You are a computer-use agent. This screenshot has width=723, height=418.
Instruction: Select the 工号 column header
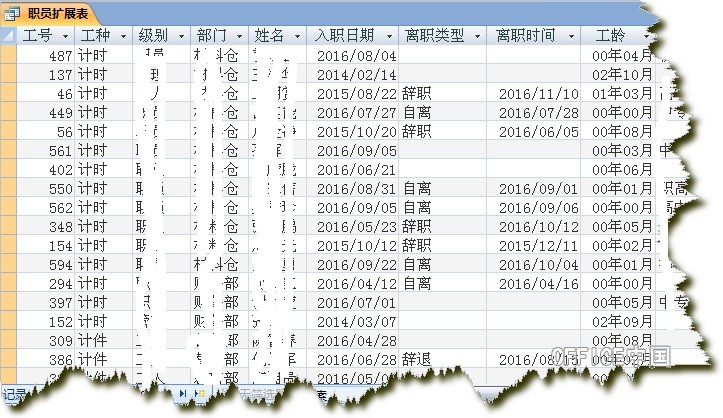(x=45, y=35)
